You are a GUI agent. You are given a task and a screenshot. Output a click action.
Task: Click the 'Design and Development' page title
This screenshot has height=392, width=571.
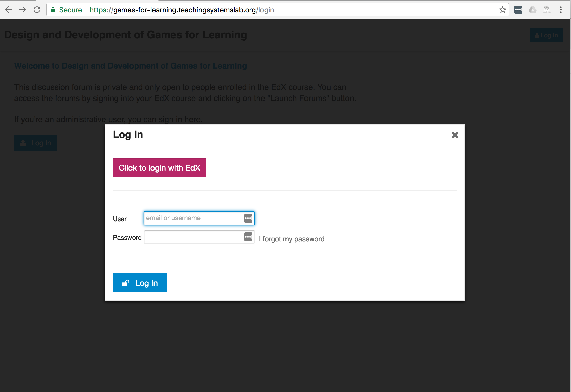point(125,35)
